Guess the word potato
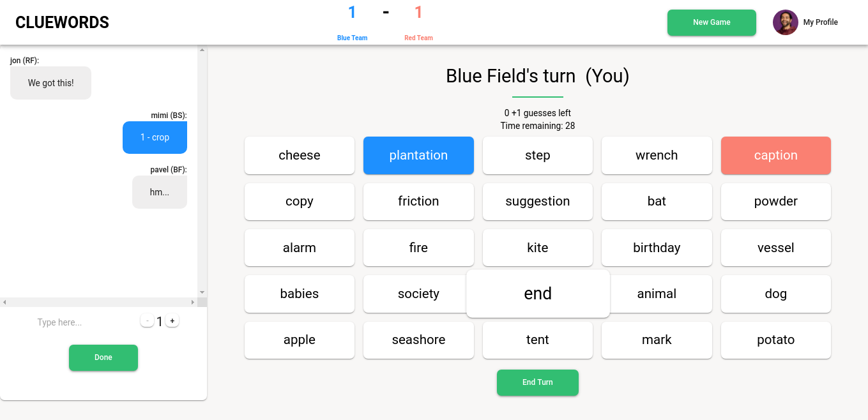Viewport: 868px width, 420px height. coord(775,340)
